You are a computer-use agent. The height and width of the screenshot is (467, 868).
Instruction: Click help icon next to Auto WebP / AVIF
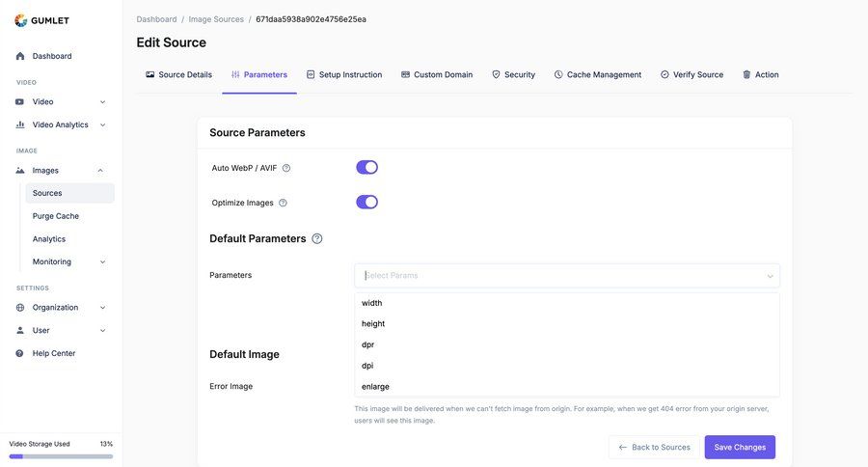coord(286,168)
